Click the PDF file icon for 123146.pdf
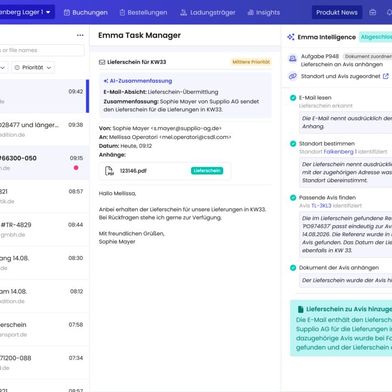The height and width of the screenshot is (392, 392). tap(109, 171)
